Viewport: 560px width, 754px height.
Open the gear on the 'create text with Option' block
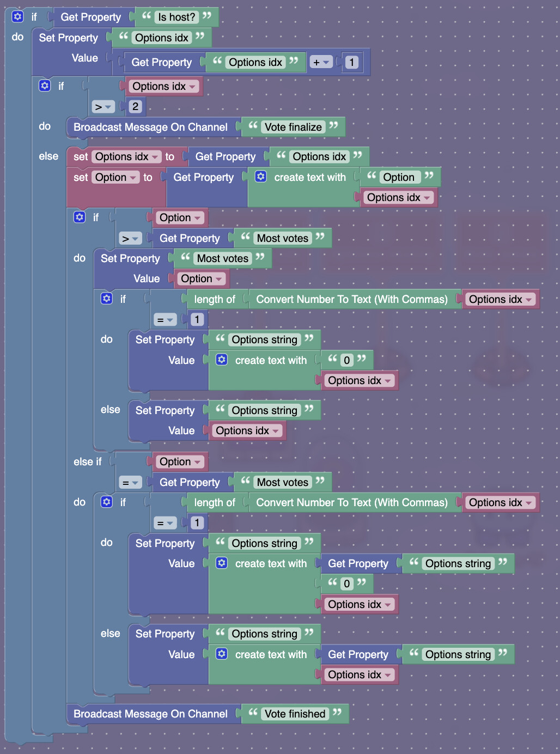coord(261,177)
